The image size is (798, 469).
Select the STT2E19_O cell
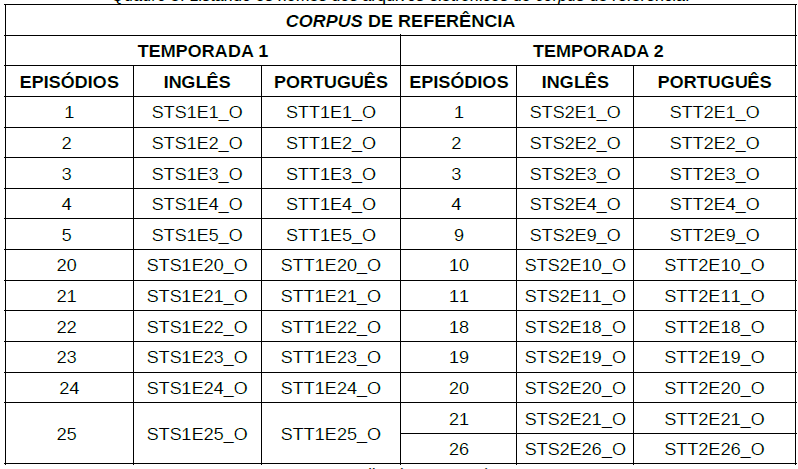[x=714, y=357]
